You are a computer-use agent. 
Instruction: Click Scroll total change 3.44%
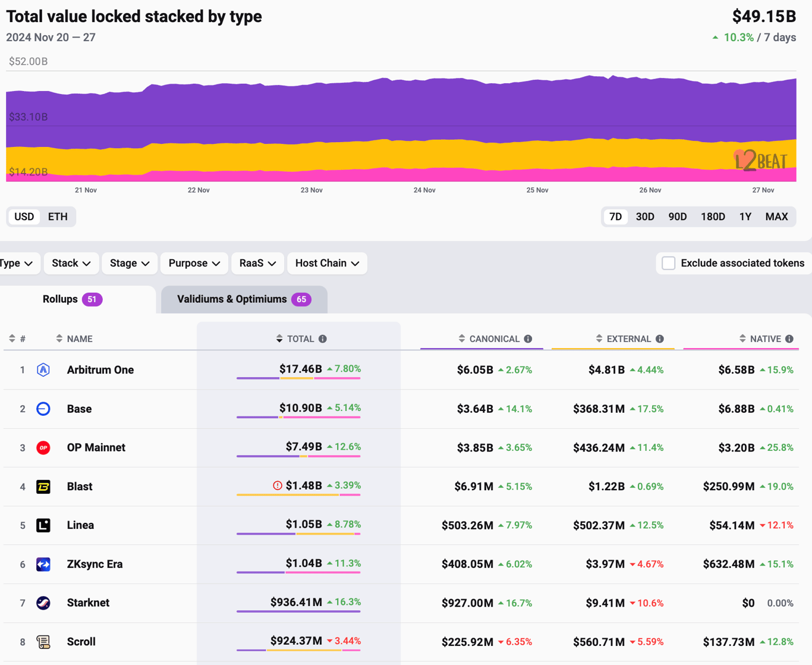point(348,641)
